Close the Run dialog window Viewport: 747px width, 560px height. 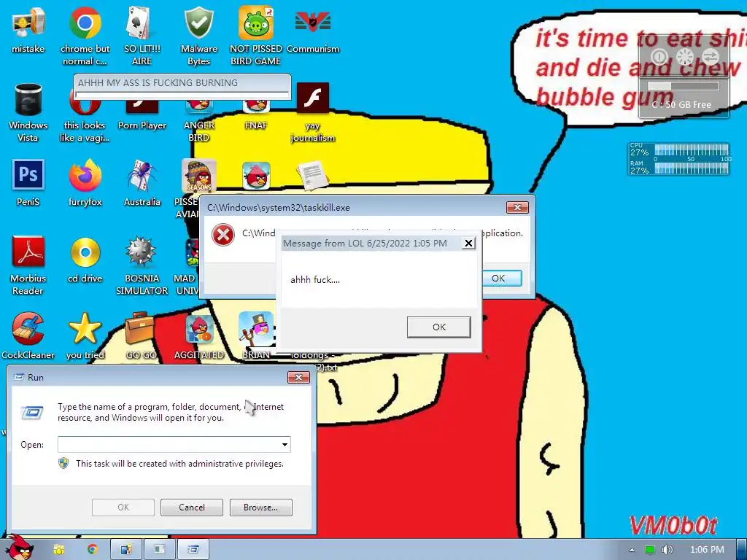298,377
